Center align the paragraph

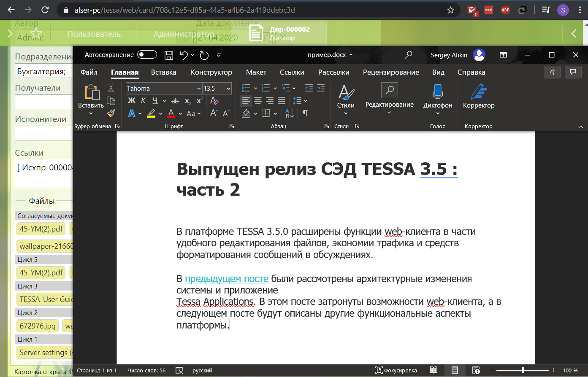pyautogui.click(x=258, y=101)
